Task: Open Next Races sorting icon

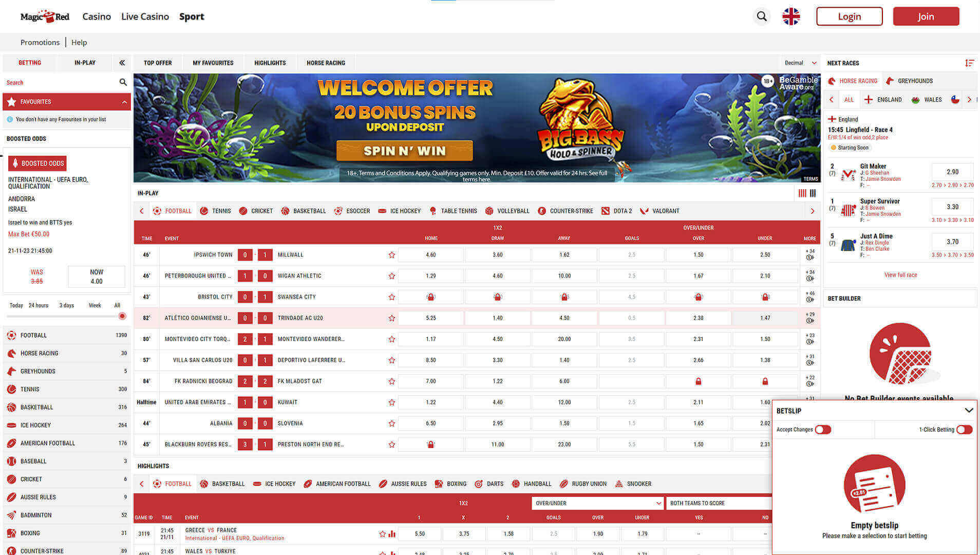Action: 969,63
